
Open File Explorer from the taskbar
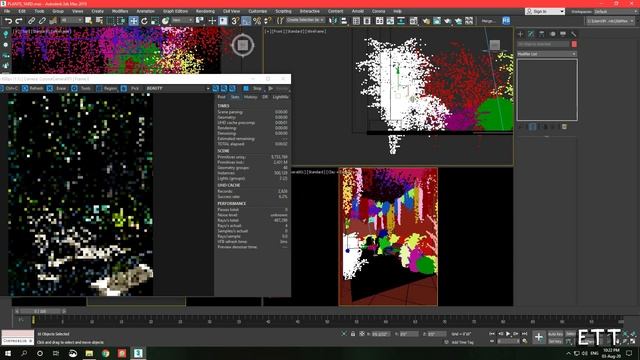(x=89, y=353)
